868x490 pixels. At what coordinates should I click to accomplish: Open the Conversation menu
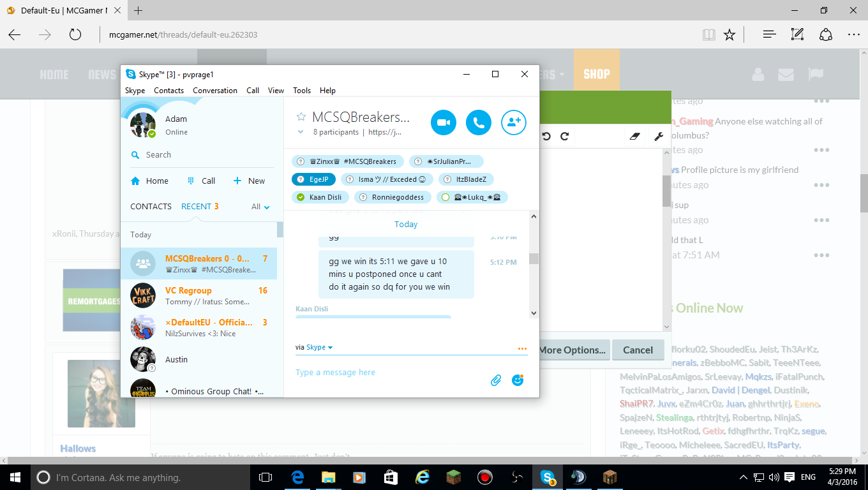tap(215, 91)
